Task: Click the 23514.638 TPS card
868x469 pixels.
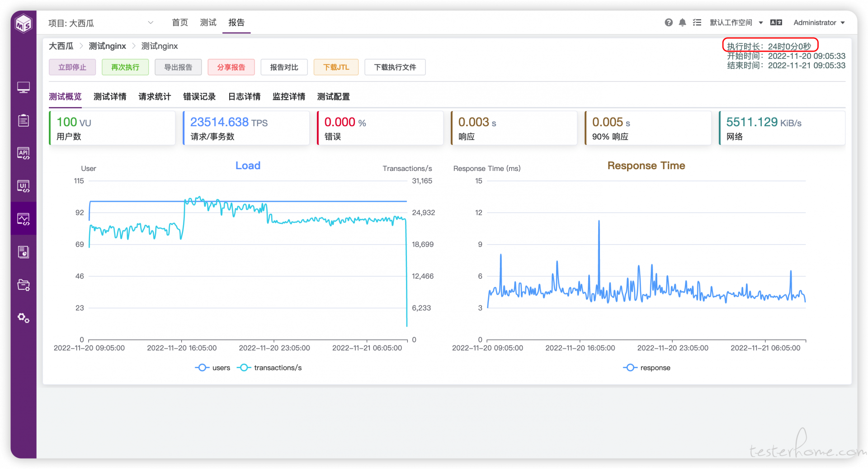Action: pos(246,128)
